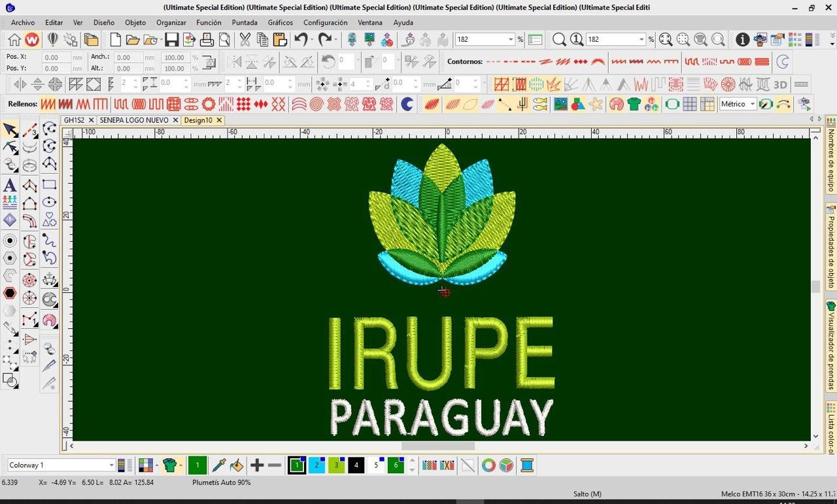837x504 pixels.
Task: Click the Home icon in toolbar
Action: [x=14, y=40]
